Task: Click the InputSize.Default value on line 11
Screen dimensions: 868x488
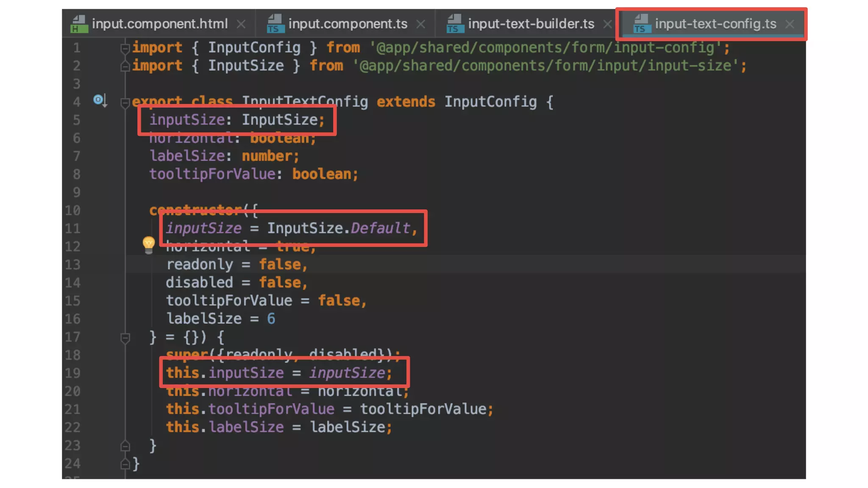Action: [x=338, y=228]
